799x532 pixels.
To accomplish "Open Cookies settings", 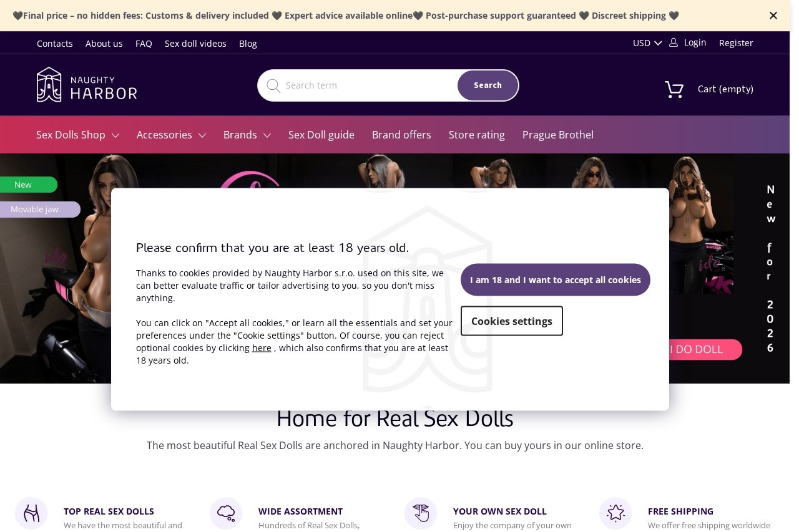I will tap(512, 321).
